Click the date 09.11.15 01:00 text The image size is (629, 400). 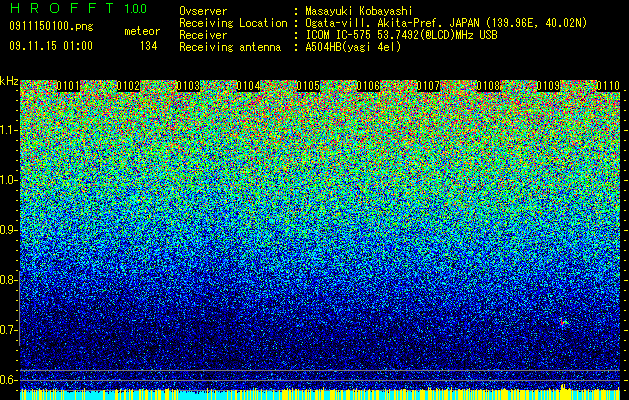pyautogui.click(x=51, y=46)
